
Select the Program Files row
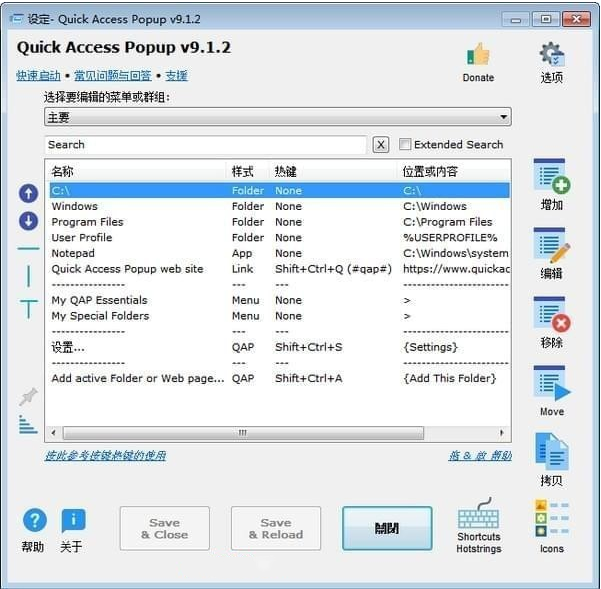click(x=279, y=222)
